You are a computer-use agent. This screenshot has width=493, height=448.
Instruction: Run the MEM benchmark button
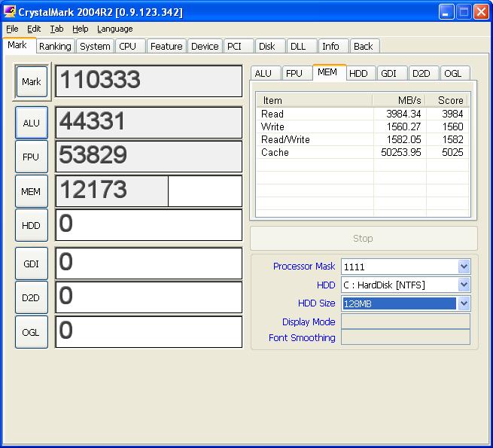point(32,191)
